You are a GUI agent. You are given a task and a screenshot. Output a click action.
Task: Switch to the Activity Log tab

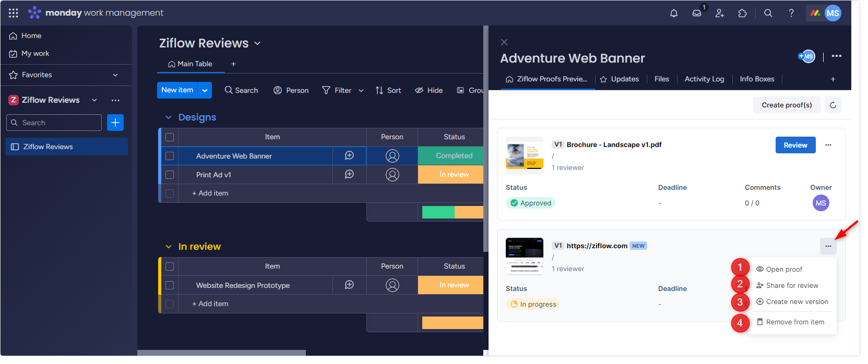click(704, 79)
